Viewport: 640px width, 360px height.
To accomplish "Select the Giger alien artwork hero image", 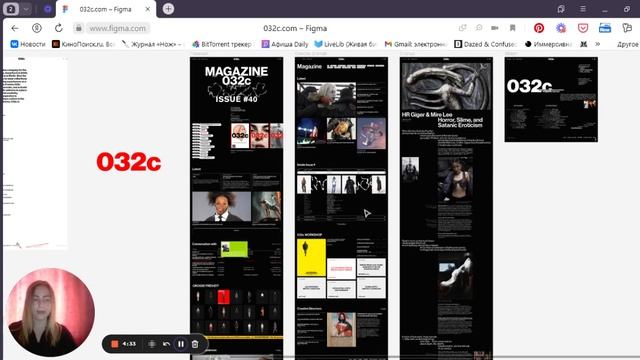I will pos(446,87).
